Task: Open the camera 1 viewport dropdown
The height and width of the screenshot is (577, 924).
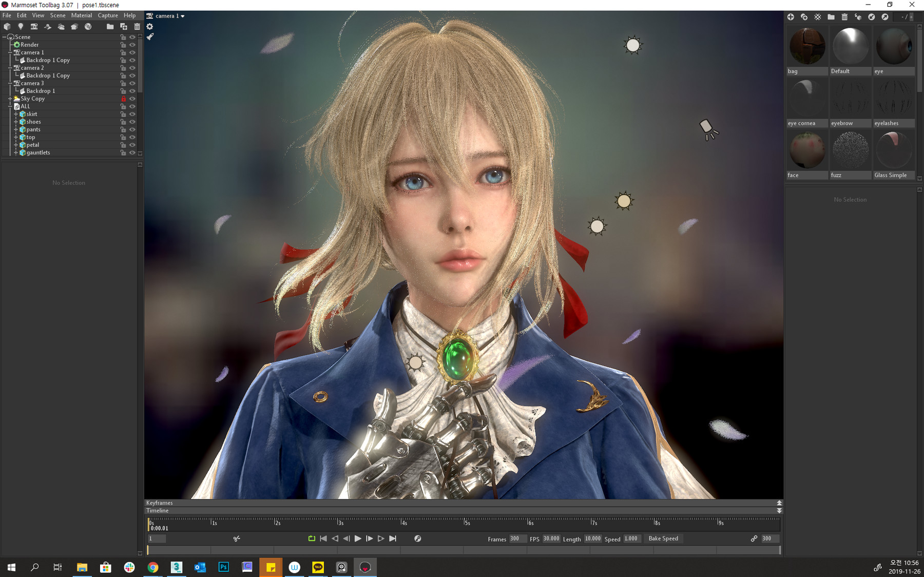Action: [x=166, y=16]
